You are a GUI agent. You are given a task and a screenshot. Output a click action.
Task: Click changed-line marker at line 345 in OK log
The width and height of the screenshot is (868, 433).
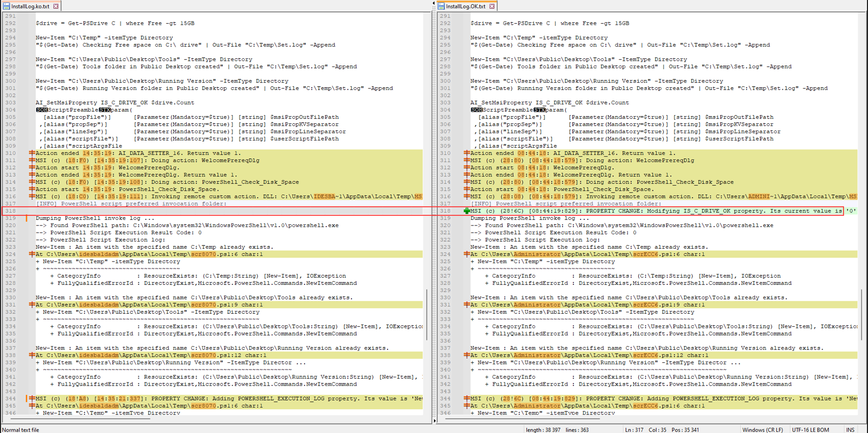click(x=467, y=406)
